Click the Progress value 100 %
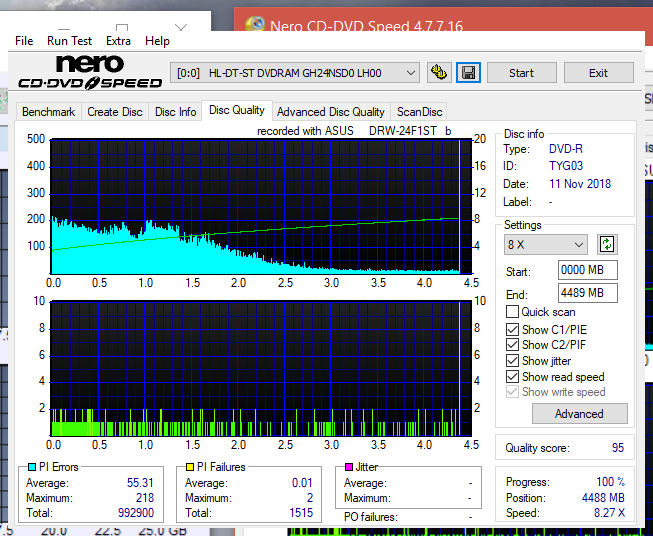Screen dimensions: 653x536 (611, 482)
